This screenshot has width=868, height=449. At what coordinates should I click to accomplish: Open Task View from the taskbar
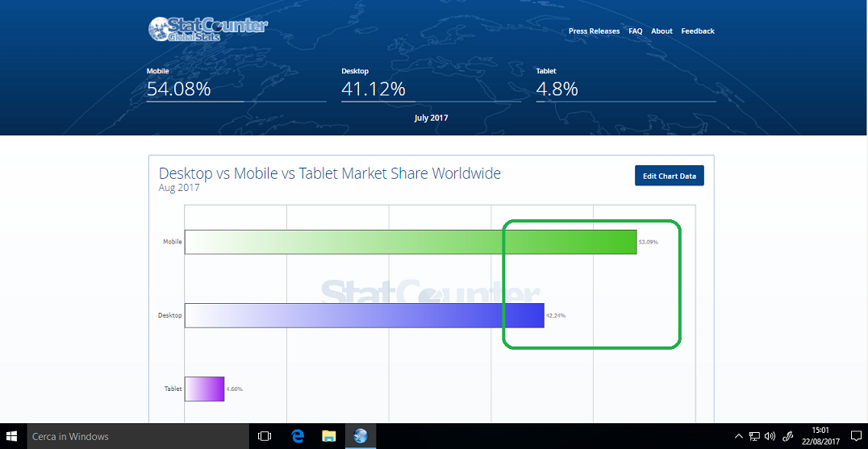coord(265,436)
